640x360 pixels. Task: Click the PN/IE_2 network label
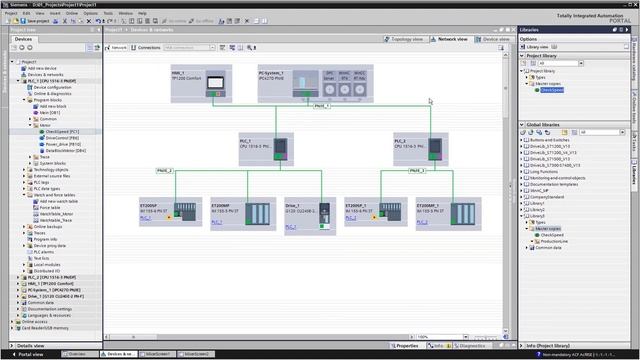tap(164, 171)
